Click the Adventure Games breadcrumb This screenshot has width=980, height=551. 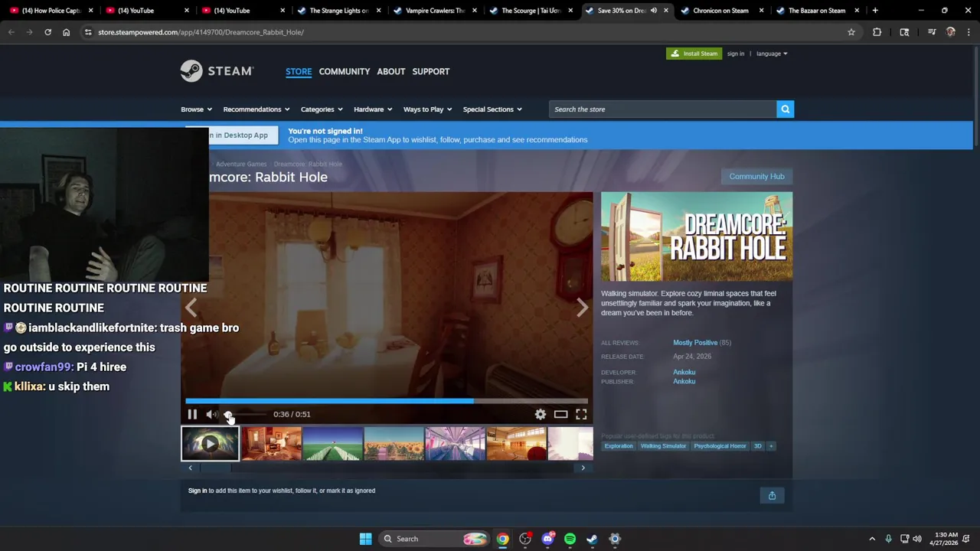tap(241, 164)
